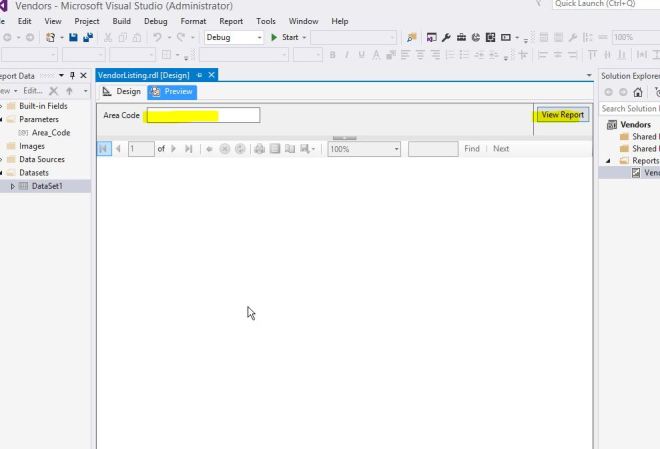
Task: Click the Find link in toolbar
Action: point(472,149)
